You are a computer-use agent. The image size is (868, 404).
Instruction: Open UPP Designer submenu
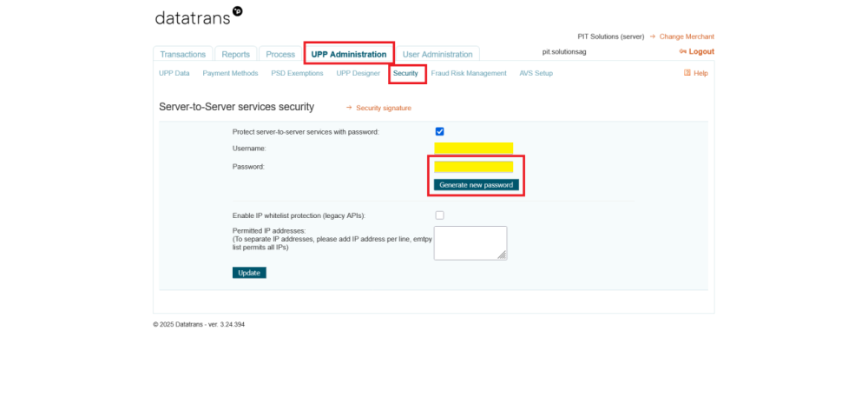point(358,73)
